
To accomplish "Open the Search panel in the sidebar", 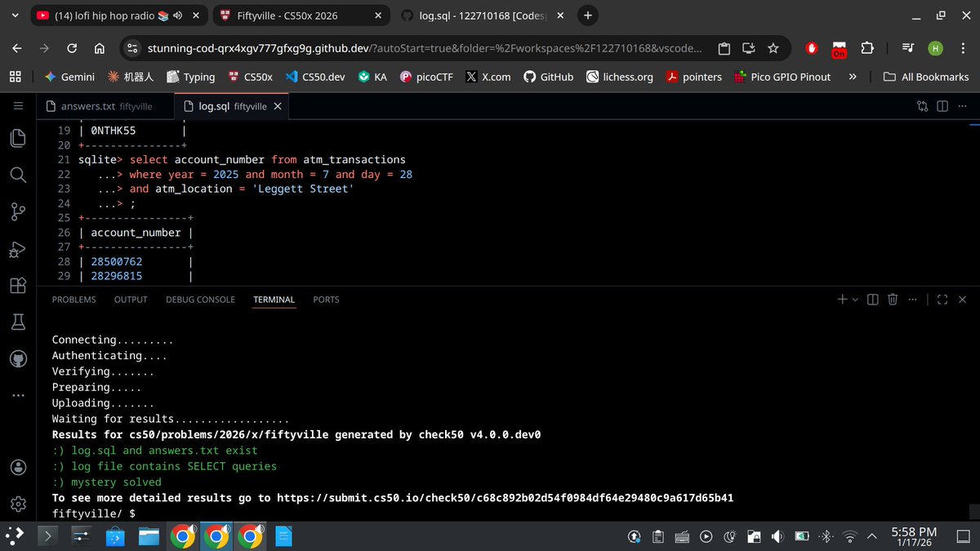I will point(18,175).
